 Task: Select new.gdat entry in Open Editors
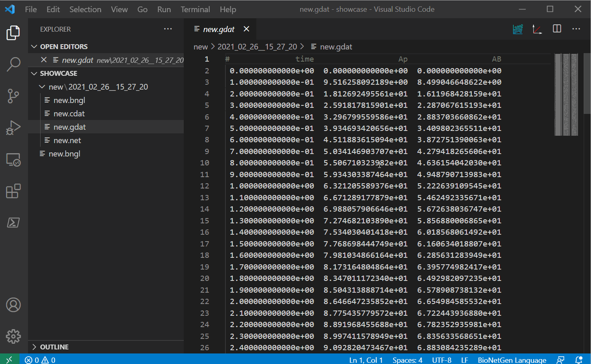(106, 60)
